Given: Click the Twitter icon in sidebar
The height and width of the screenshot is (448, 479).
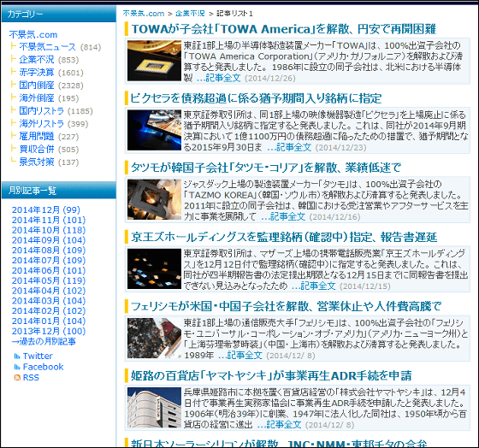Looking at the screenshot, I should (17, 356).
